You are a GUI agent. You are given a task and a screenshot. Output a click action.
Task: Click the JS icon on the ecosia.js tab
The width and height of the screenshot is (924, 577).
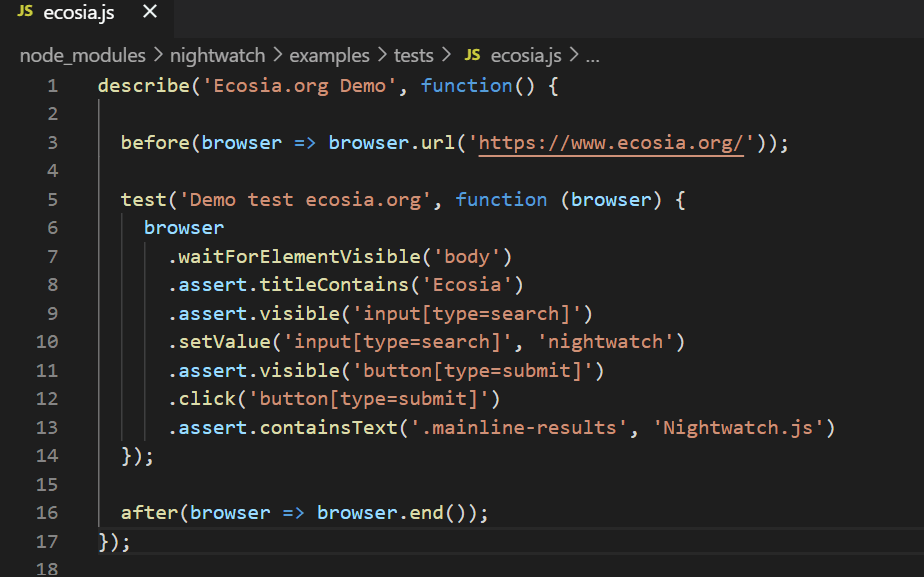[24, 14]
